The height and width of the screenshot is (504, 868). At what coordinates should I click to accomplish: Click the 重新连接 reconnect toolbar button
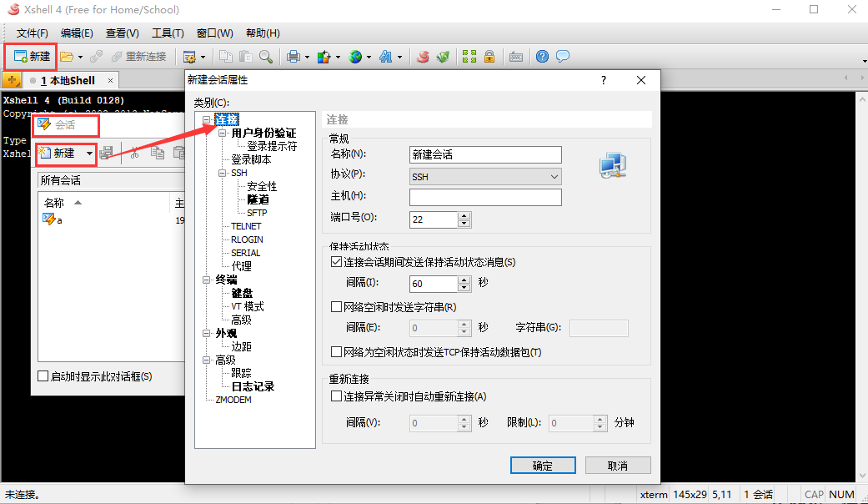pos(139,57)
